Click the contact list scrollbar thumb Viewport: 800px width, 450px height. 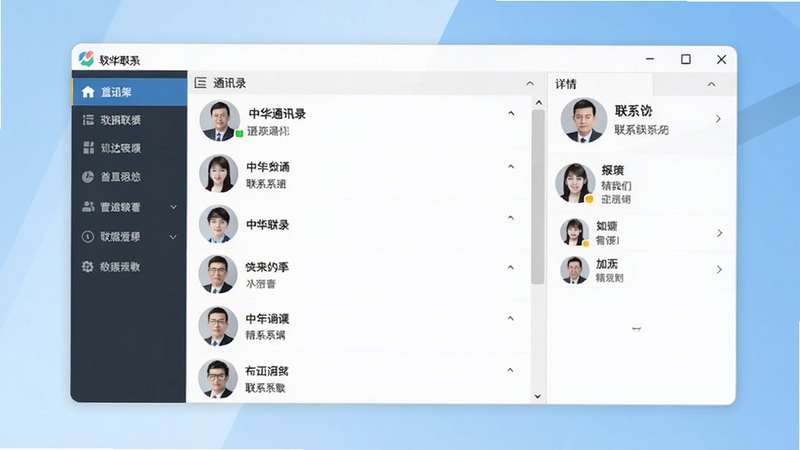pos(538,197)
